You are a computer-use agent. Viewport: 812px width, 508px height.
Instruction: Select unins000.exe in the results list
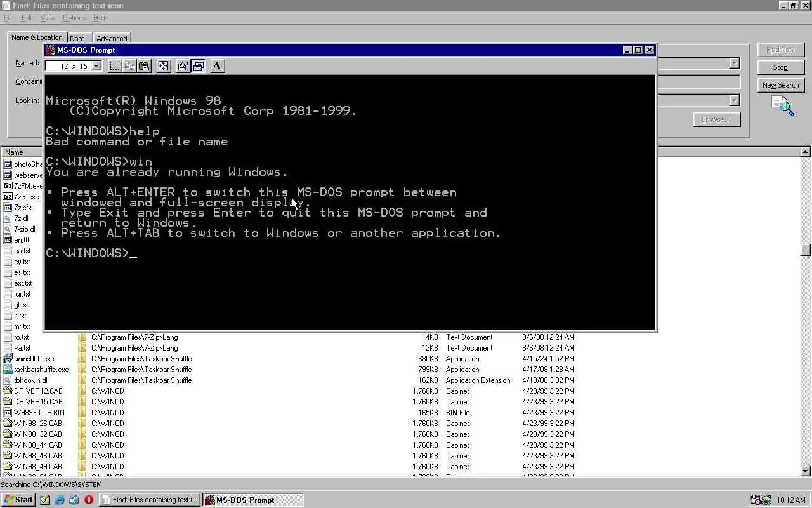tap(29, 359)
